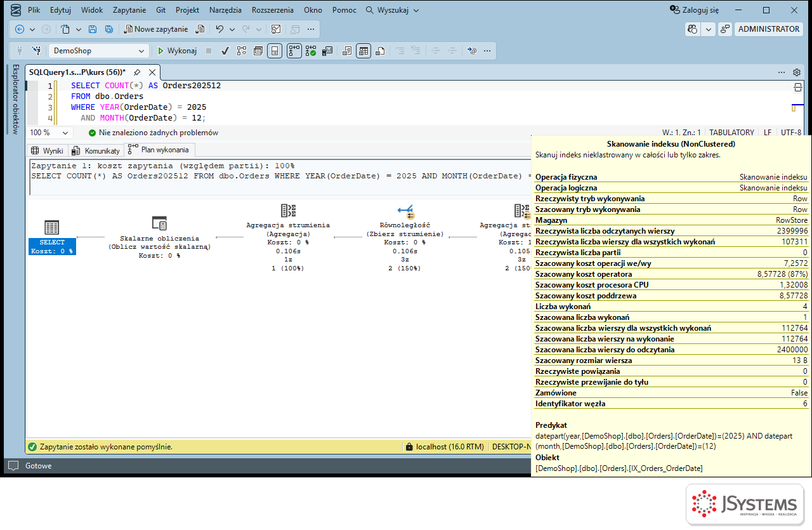Click the Save file diskette icon
This screenshot has height=530, width=812.
pos(93,29)
